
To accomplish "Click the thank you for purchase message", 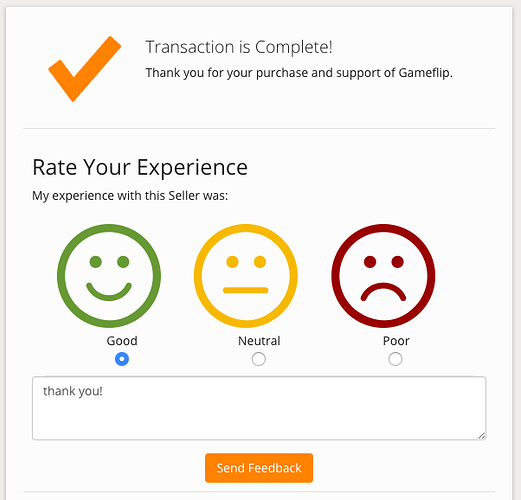I will [299, 73].
